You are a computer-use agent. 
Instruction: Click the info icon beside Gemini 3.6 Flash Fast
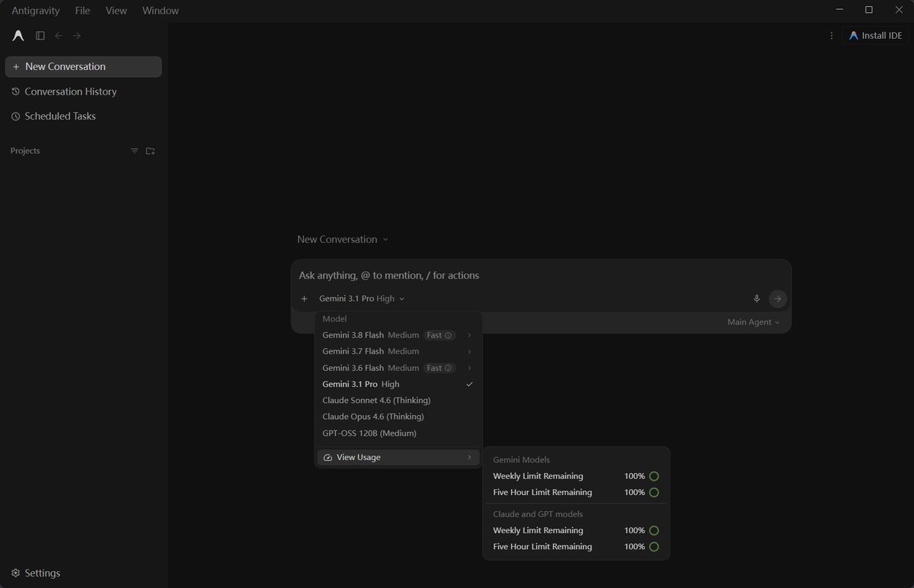pos(448,368)
